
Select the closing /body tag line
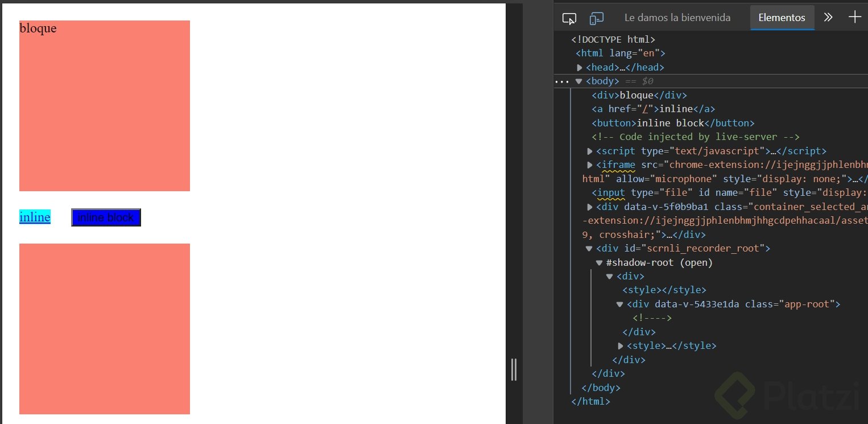(x=601, y=388)
